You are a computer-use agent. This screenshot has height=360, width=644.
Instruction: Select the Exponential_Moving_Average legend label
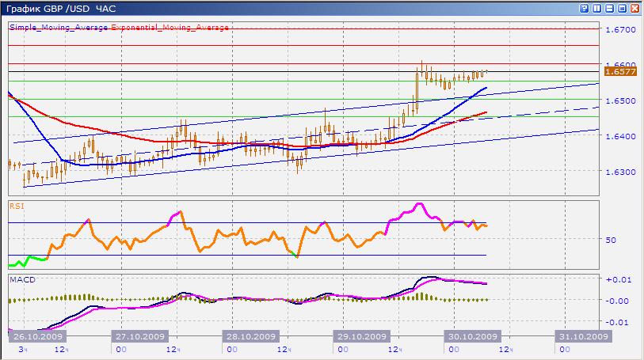coord(170,28)
